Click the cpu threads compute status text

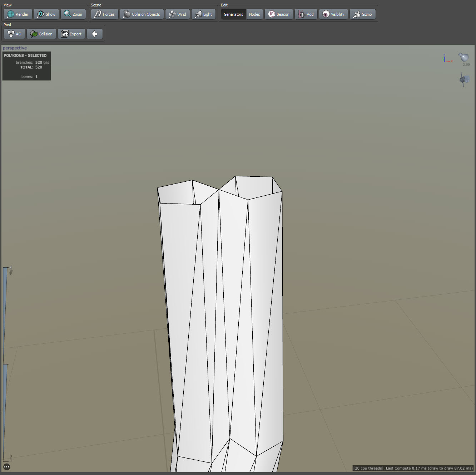[x=413, y=468]
